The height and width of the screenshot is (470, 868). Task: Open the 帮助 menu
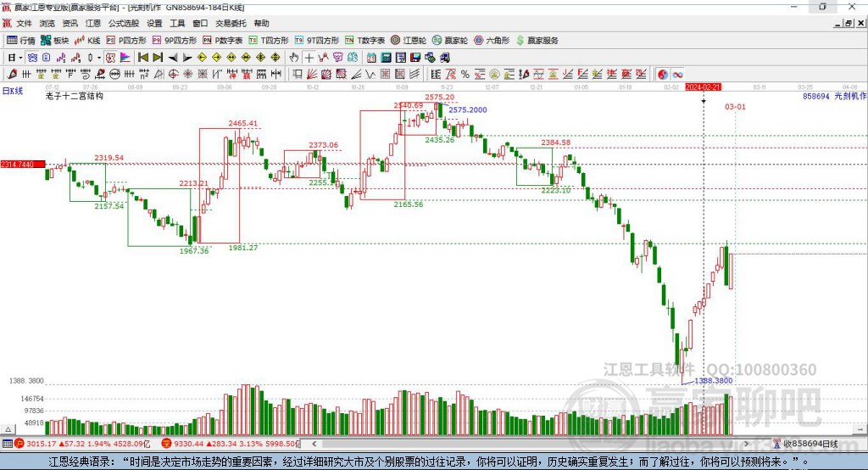[x=261, y=23]
